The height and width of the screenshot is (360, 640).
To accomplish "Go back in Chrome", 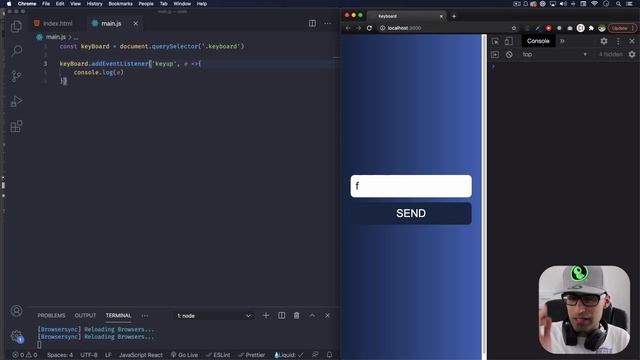I will click(x=348, y=28).
